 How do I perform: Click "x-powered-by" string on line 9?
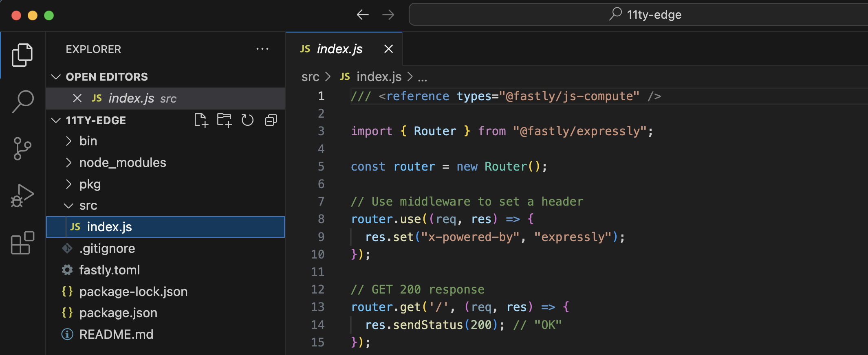pyautogui.click(x=470, y=237)
